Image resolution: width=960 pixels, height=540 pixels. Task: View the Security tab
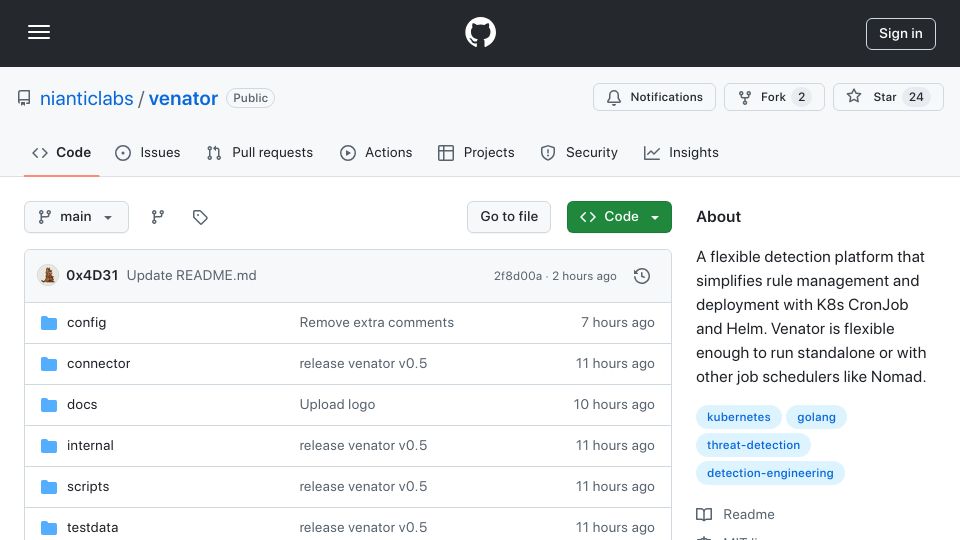coord(579,152)
